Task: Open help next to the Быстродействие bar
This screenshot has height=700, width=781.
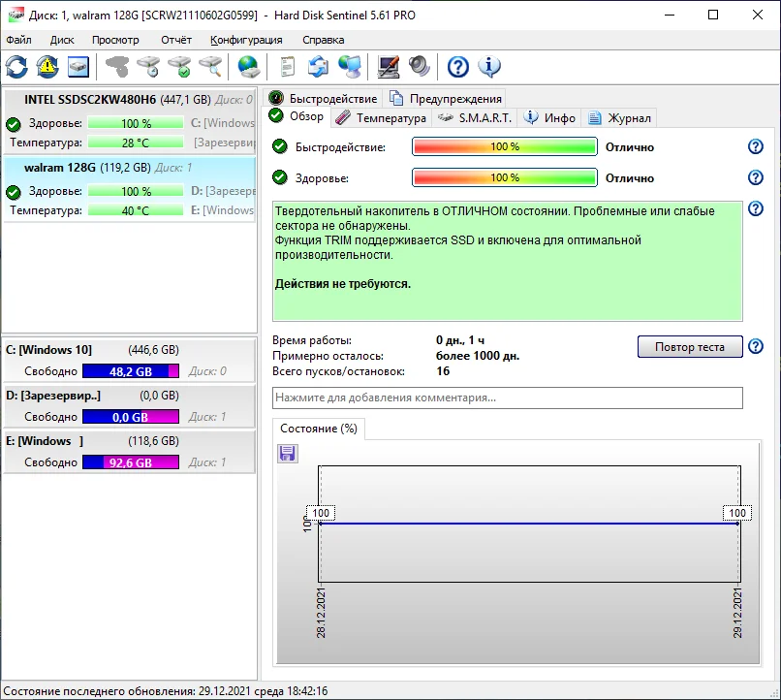Action: pyautogui.click(x=756, y=147)
